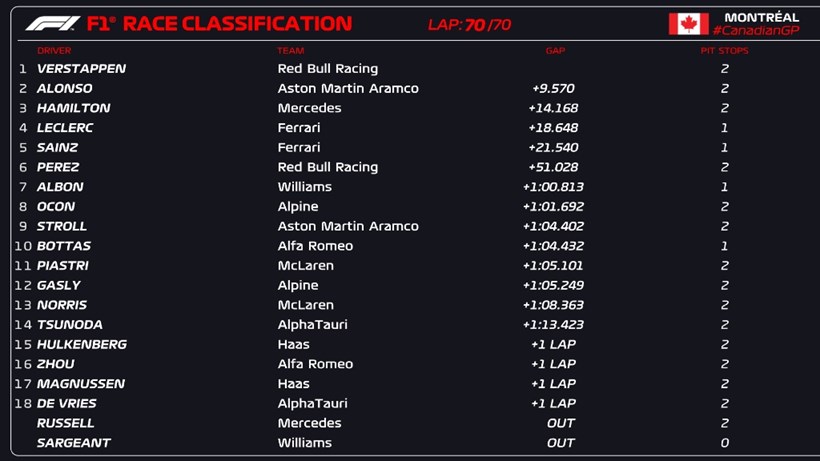Click the RACE CLASSIFICATION title
The image size is (820, 461).
[237, 23]
